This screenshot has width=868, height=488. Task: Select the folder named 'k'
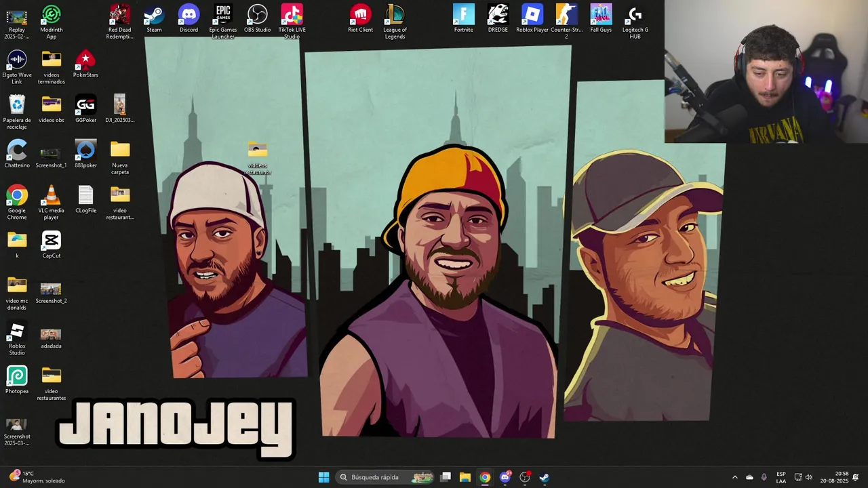tap(17, 245)
